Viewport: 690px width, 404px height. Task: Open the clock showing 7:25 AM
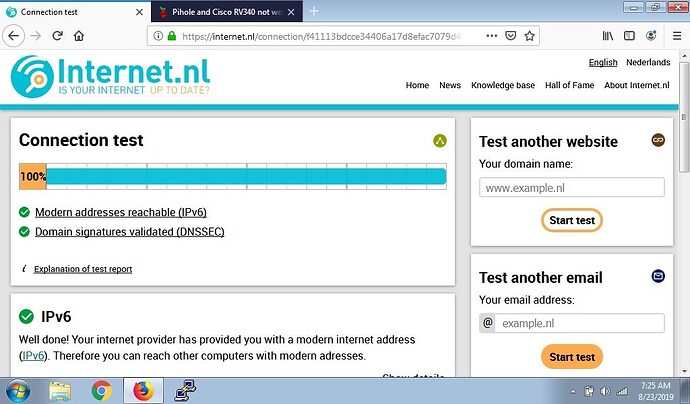click(x=655, y=391)
